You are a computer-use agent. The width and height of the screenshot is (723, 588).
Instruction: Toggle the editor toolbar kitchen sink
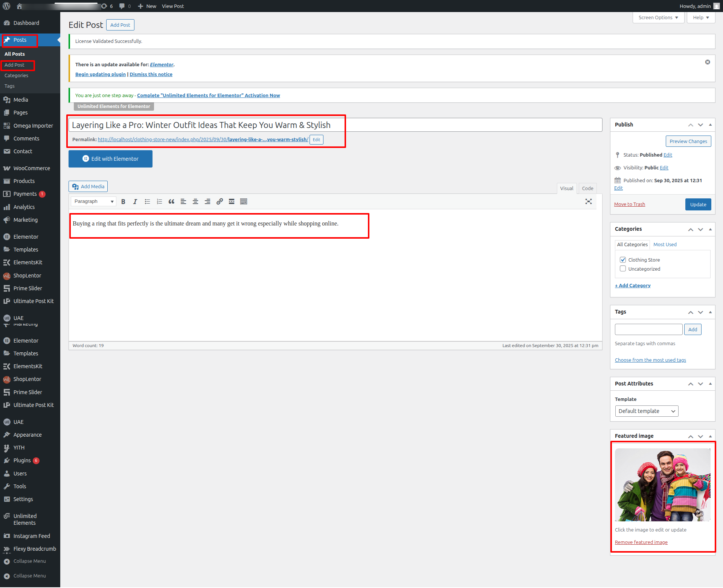(244, 202)
